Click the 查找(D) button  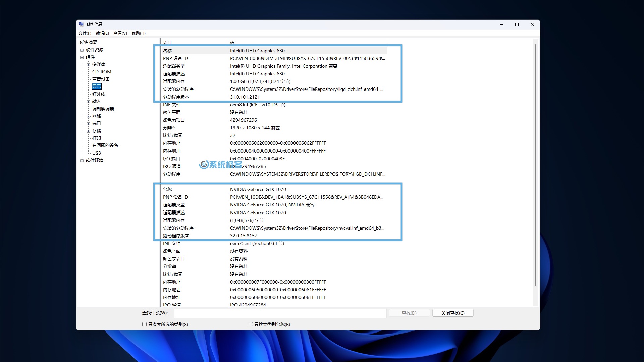click(x=409, y=313)
